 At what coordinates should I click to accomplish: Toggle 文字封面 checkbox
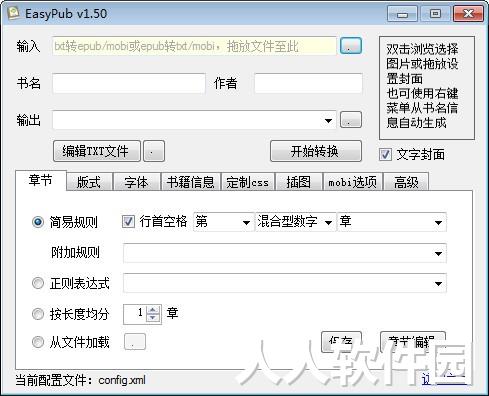(385, 154)
